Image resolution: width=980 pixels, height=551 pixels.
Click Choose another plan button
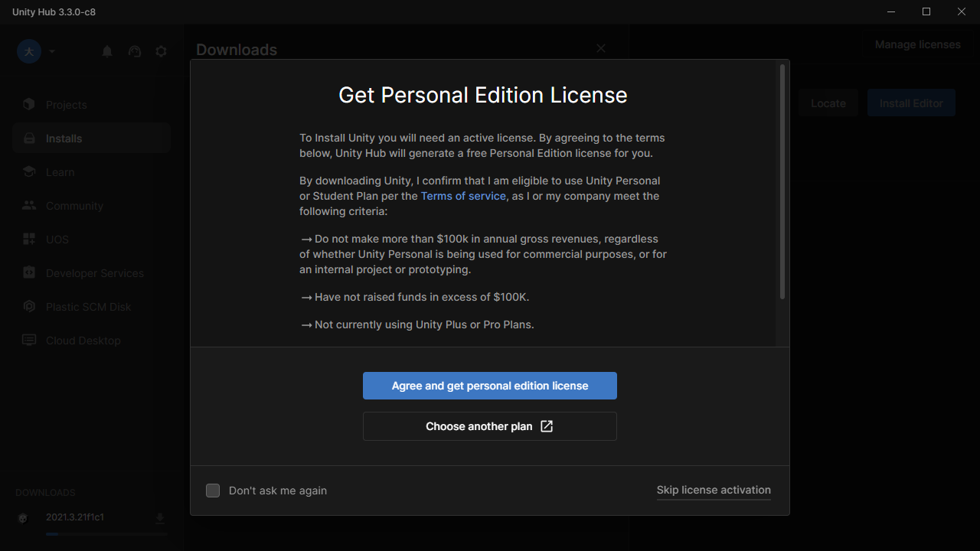[490, 426]
